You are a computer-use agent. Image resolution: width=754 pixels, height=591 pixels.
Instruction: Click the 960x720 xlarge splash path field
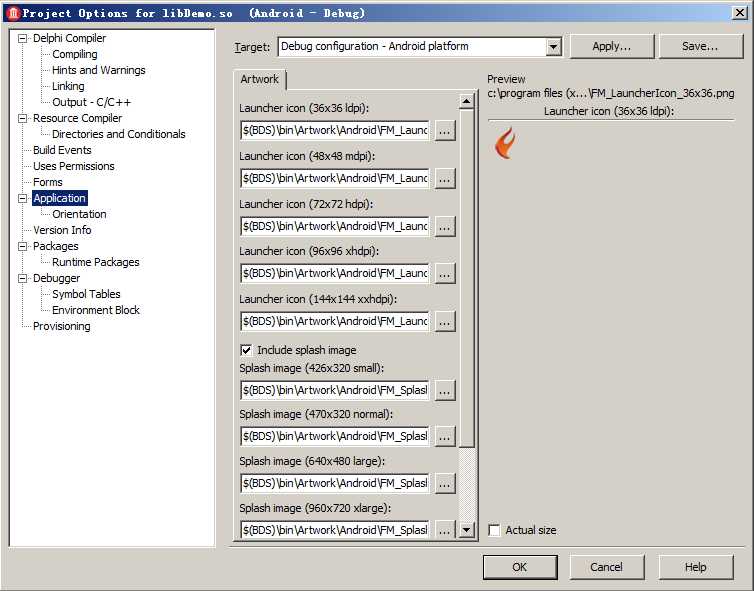point(335,530)
